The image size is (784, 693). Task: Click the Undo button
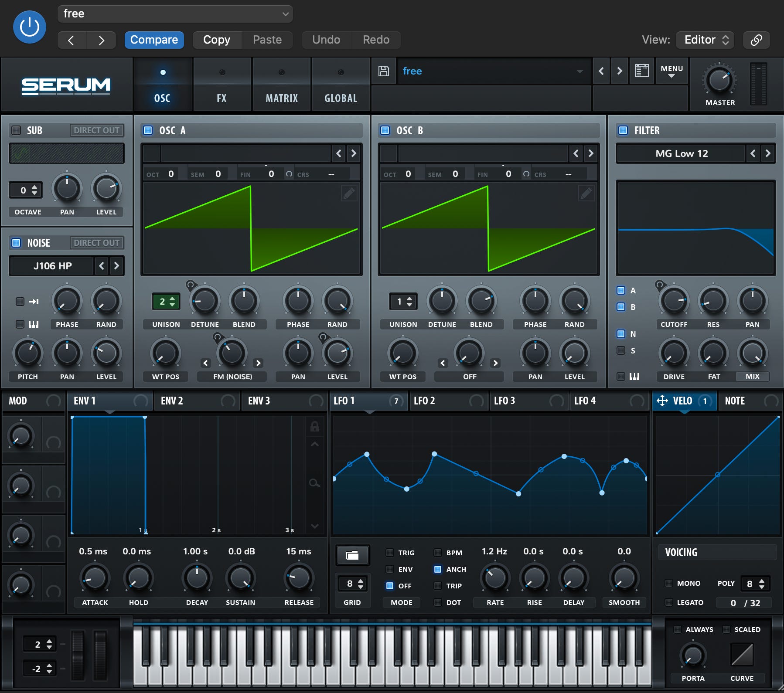[326, 40]
